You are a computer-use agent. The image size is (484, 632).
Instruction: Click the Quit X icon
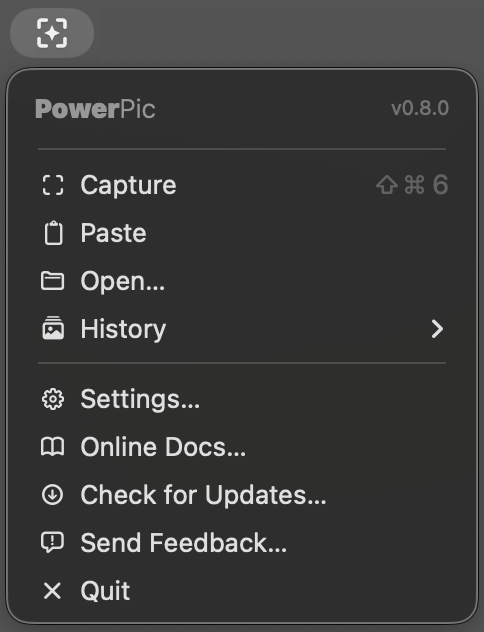(52, 591)
